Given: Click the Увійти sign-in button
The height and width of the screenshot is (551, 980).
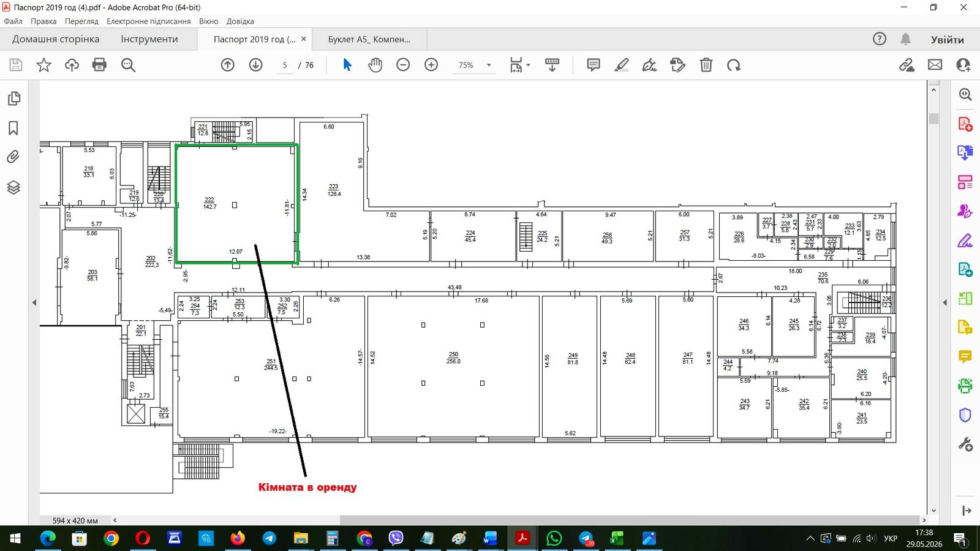Looking at the screenshot, I should (x=948, y=40).
